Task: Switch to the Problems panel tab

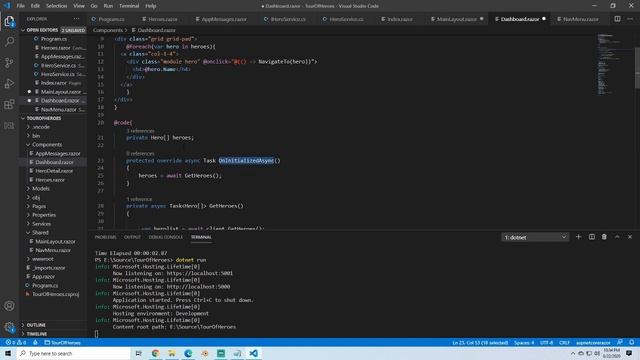Action: pyautogui.click(x=105, y=237)
